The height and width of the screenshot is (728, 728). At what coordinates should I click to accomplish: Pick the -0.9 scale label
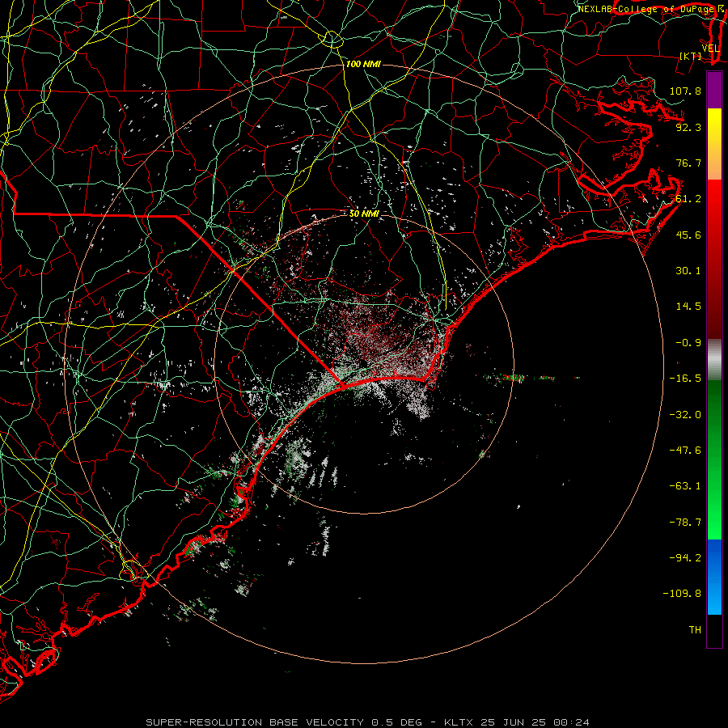pyautogui.click(x=688, y=343)
